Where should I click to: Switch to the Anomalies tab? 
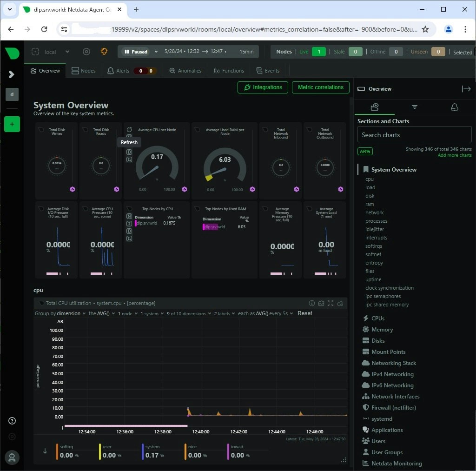click(185, 71)
